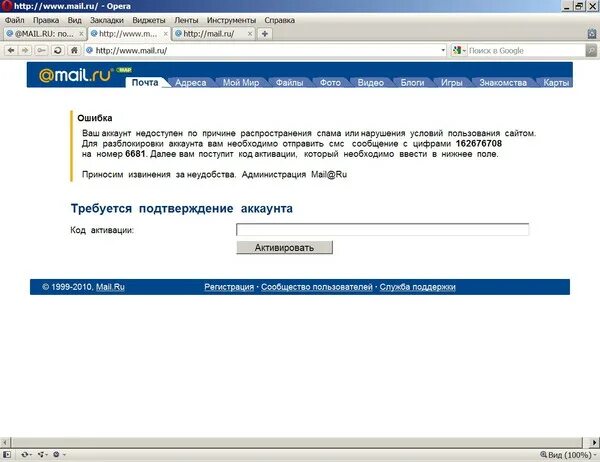Close the http://mail.ru/ tab

[250, 34]
